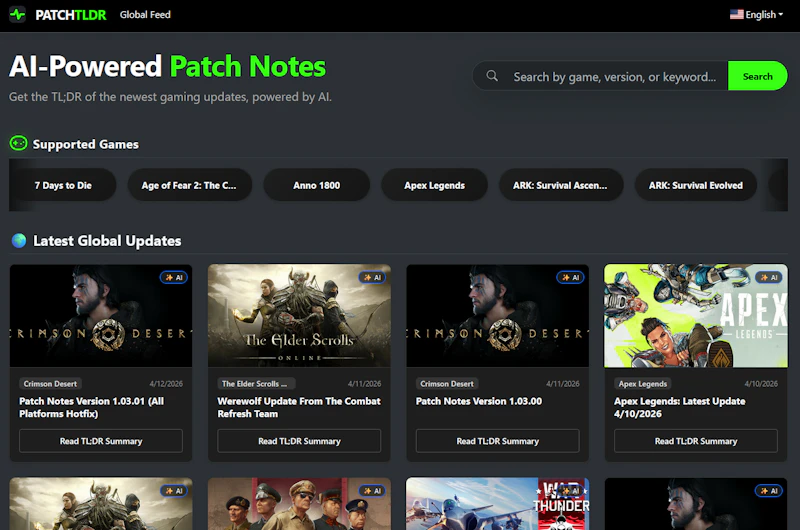Viewport: 800px width, 530px height.
Task: Open the Apex Legends card thumbnail
Action: (696, 316)
